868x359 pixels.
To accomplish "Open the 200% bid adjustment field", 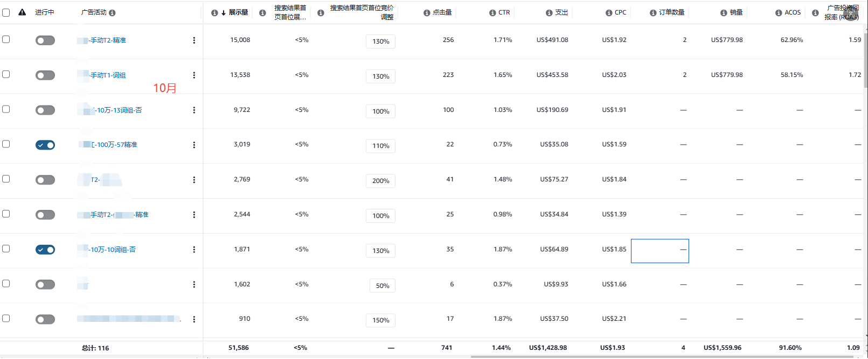I will (380, 181).
